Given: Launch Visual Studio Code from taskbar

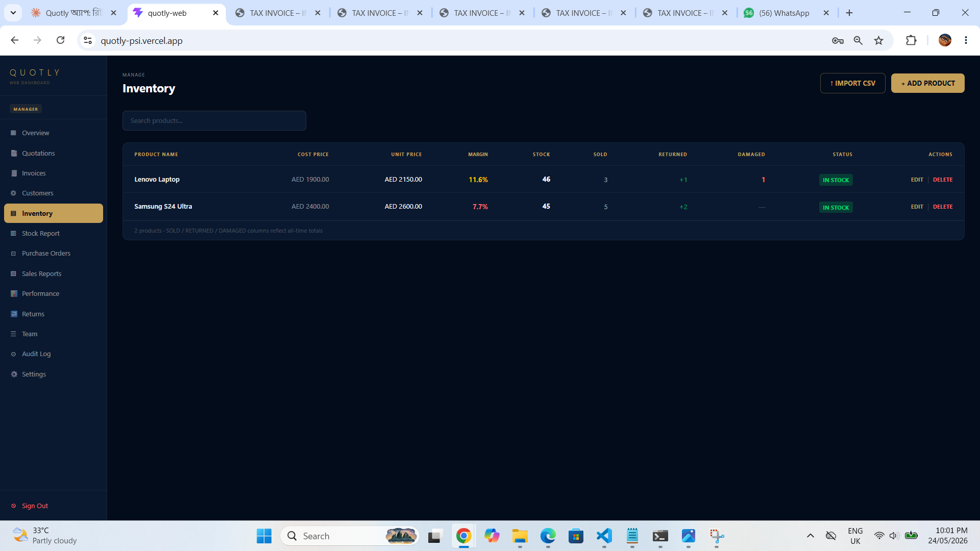Looking at the screenshot, I should pyautogui.click(x=604, y=536).
